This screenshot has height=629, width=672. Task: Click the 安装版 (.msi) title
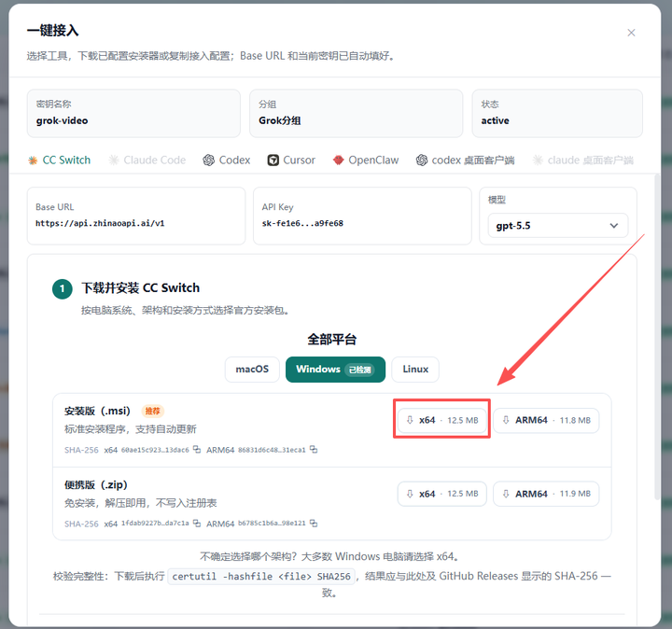[x=97, y=412]
